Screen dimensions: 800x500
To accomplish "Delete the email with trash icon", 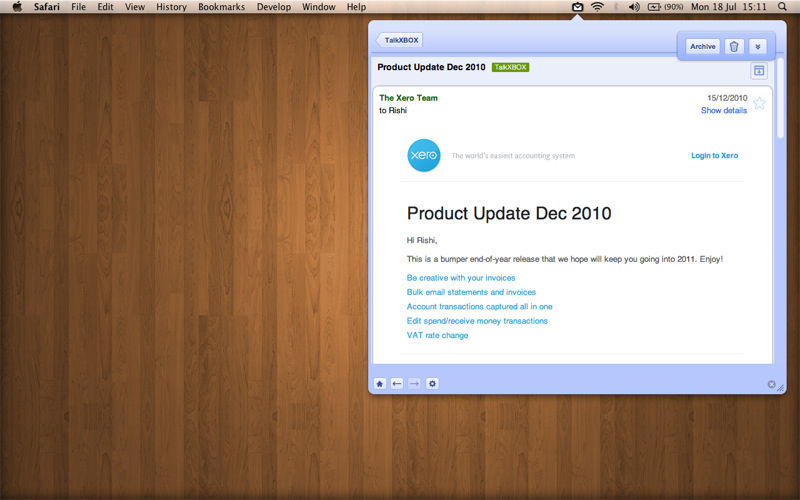I will pyautogui.click(x=734, y=46).
